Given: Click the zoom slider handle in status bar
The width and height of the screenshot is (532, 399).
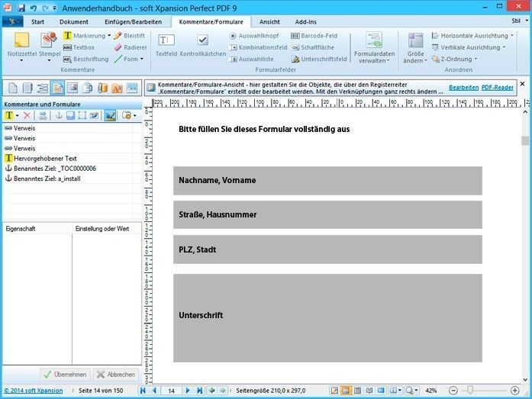Looking at the screenshot, I should coord(470,390).
